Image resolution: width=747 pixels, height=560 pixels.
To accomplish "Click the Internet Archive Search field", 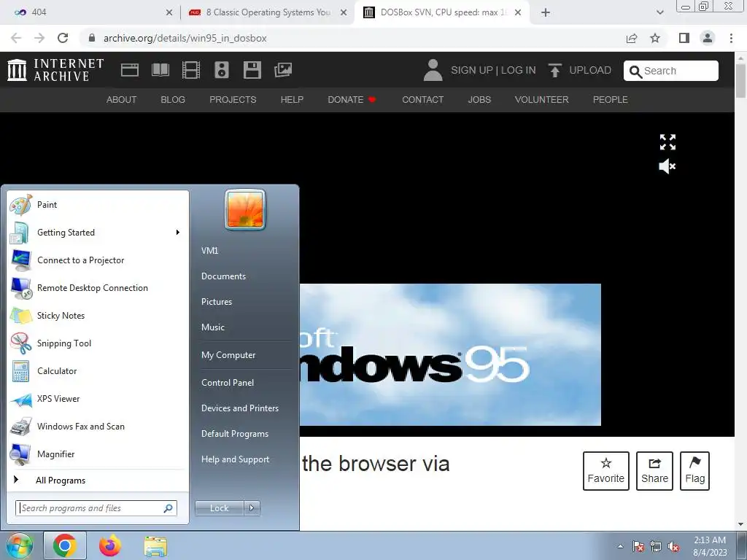I will [x=671, y=71].
